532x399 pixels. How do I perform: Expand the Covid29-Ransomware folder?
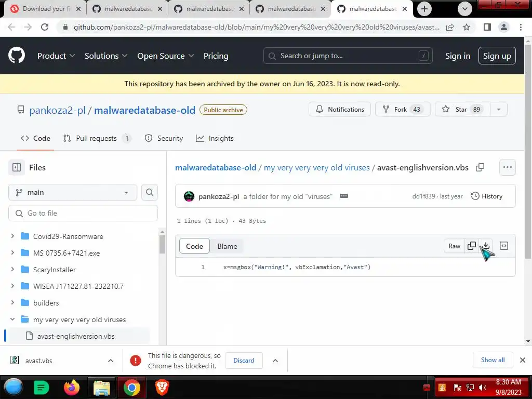point(12,236)
